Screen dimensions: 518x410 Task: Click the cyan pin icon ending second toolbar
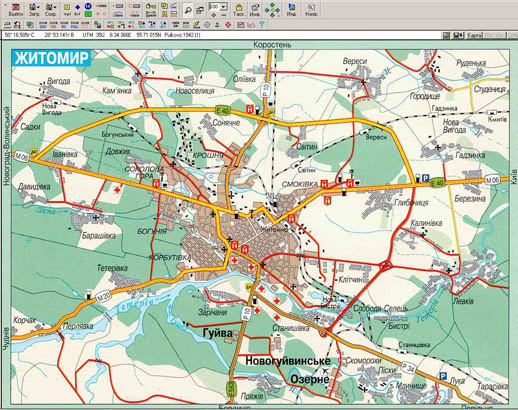(262, 24)
